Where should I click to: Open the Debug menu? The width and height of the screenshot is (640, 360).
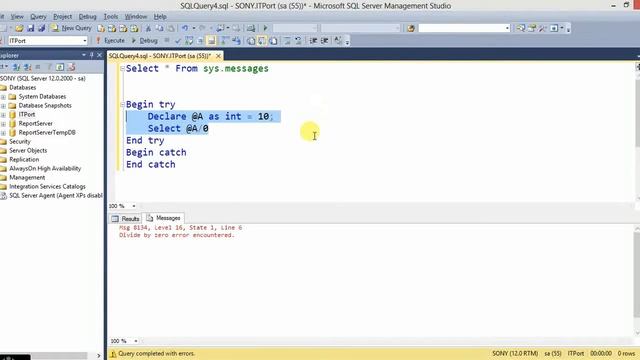tap(87, 17)
